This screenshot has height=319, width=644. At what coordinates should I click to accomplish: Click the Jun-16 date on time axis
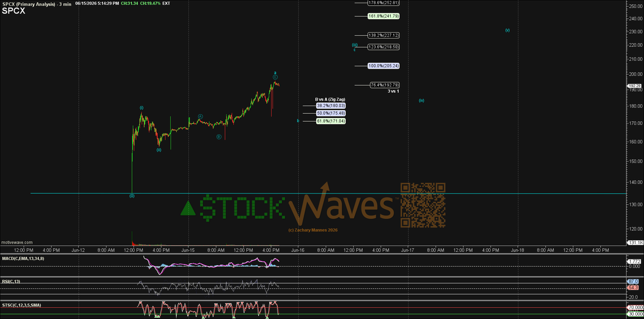pyautogui.click(x=298, y=250)
